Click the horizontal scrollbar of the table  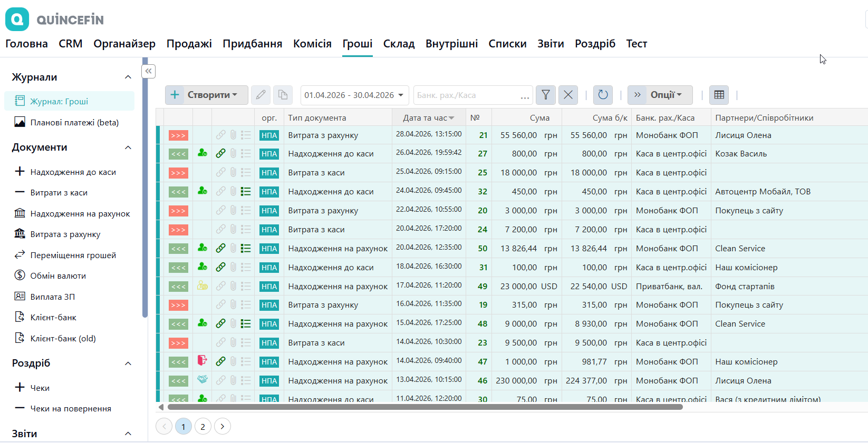(x=425, y=407)
